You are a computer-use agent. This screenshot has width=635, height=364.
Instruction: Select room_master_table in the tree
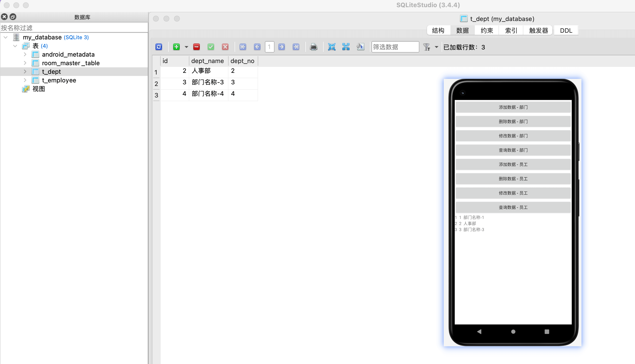(71, 63)
